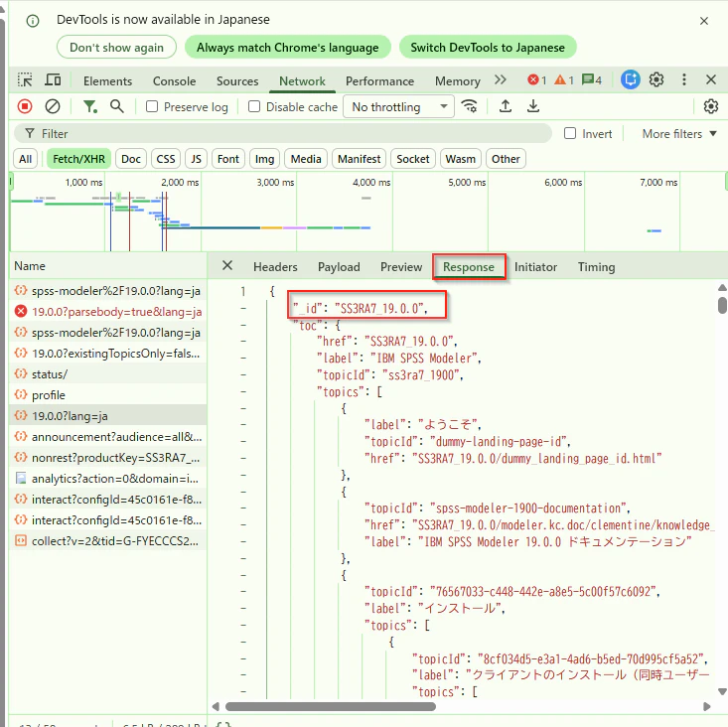Screen dimensions: 728x727
Task: Click Switch DevTools to Japanese
Action: tap(488, 48)
